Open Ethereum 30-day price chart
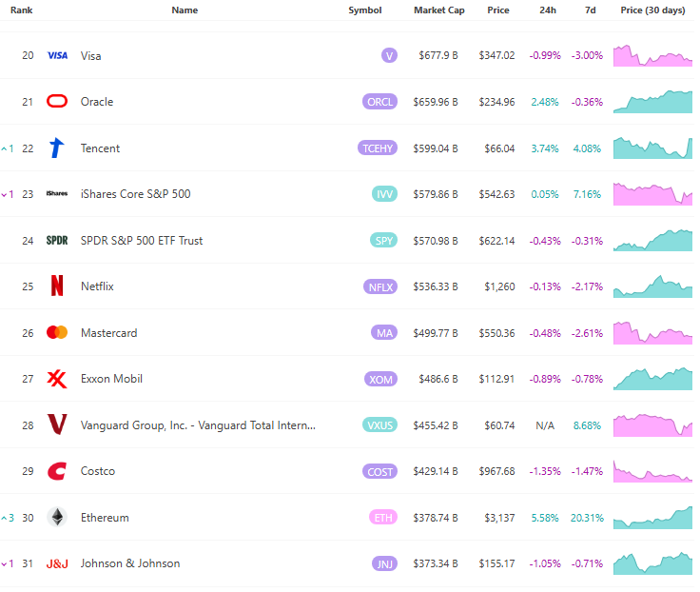 [x=652, y=518]
